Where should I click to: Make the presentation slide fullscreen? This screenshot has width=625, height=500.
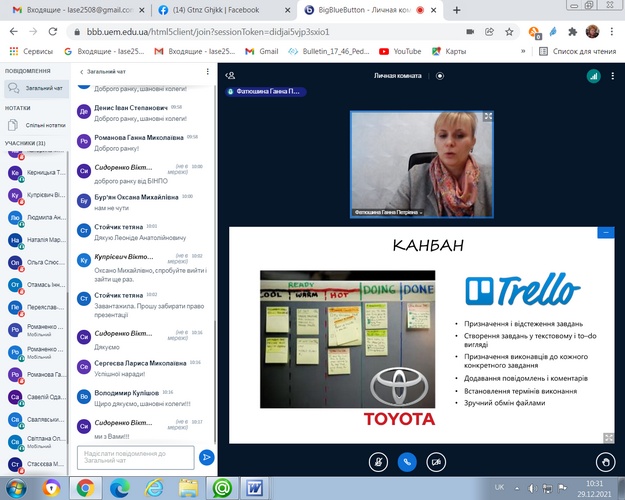[608, 437]
